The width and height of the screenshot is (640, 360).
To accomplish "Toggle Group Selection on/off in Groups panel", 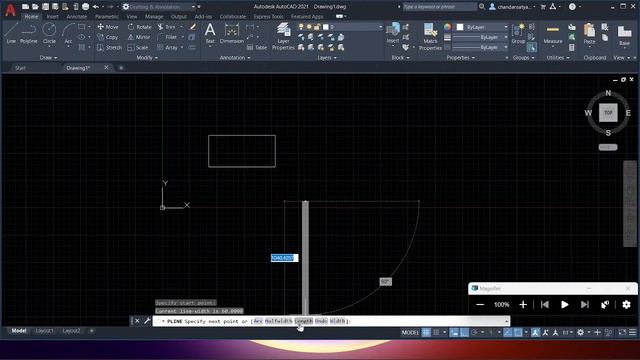I will 531,48.
